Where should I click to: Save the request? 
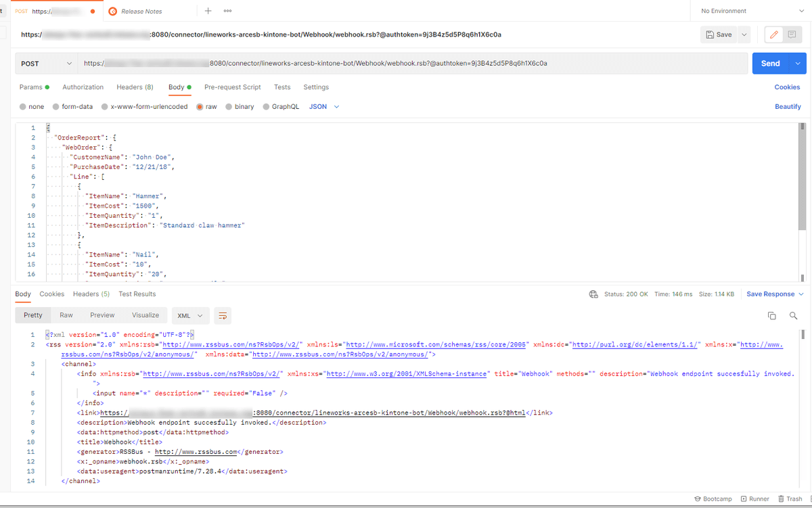click(x=719, y=34)
